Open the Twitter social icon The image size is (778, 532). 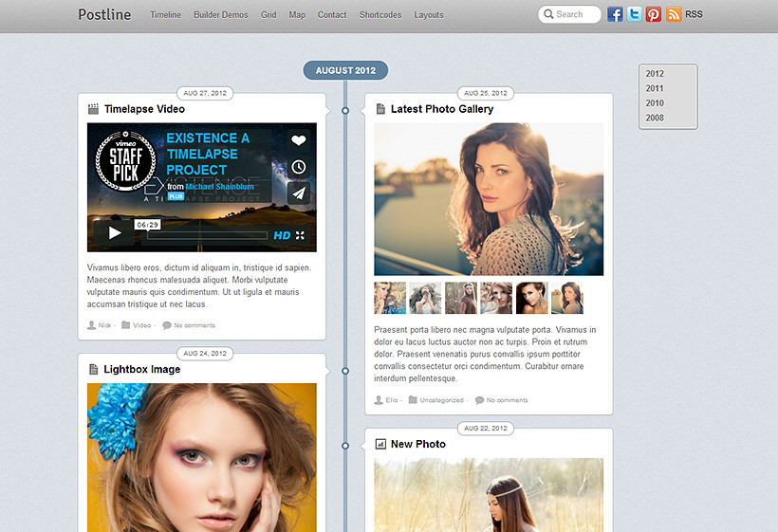pyautogui.click(x=634, y=14)
